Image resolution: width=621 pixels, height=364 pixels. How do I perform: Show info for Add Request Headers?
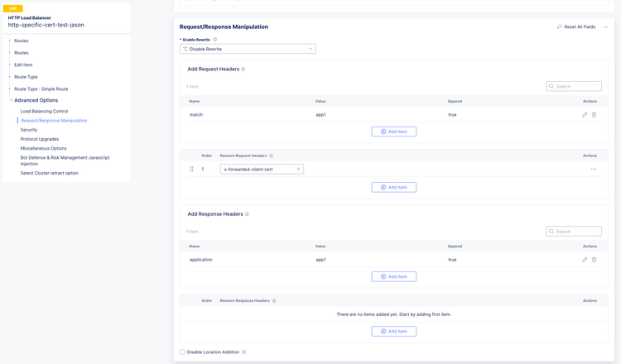(x=243, y=69)
